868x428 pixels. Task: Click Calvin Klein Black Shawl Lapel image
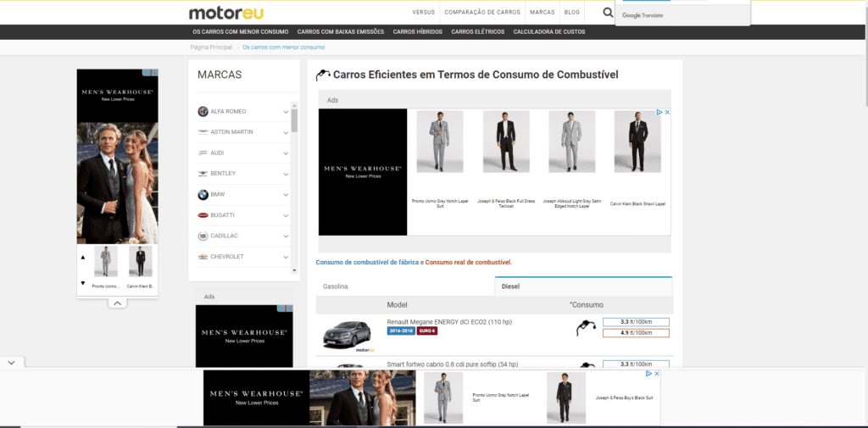coord(637,142)
